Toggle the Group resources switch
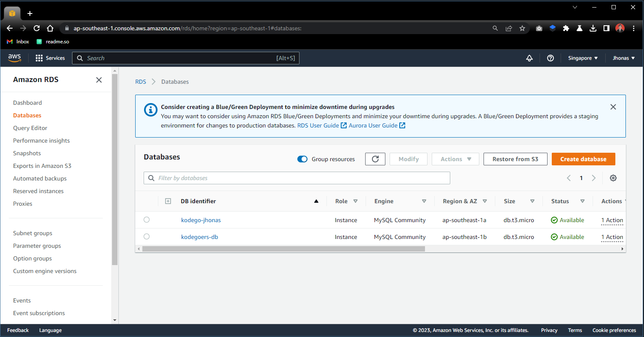This screenshot has width=644, height=337. 302,159
